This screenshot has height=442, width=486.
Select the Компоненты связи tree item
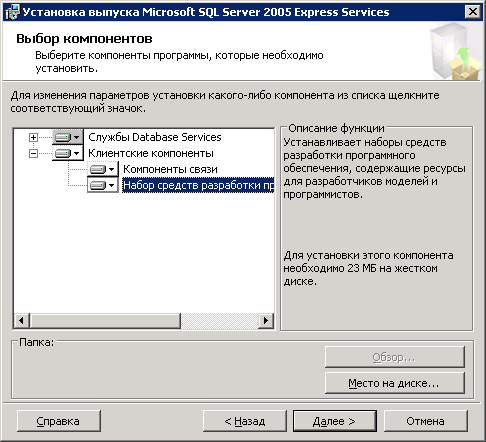click(x=170, y=169)
